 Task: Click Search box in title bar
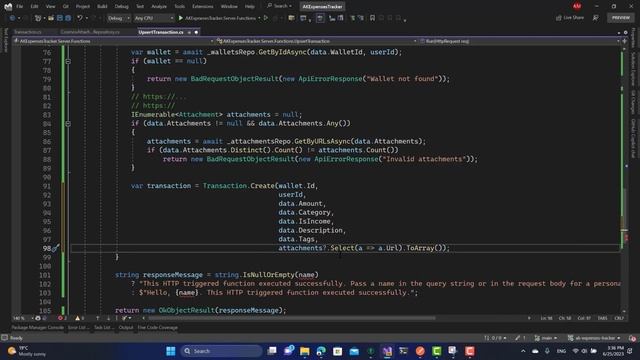click(280, 6)
